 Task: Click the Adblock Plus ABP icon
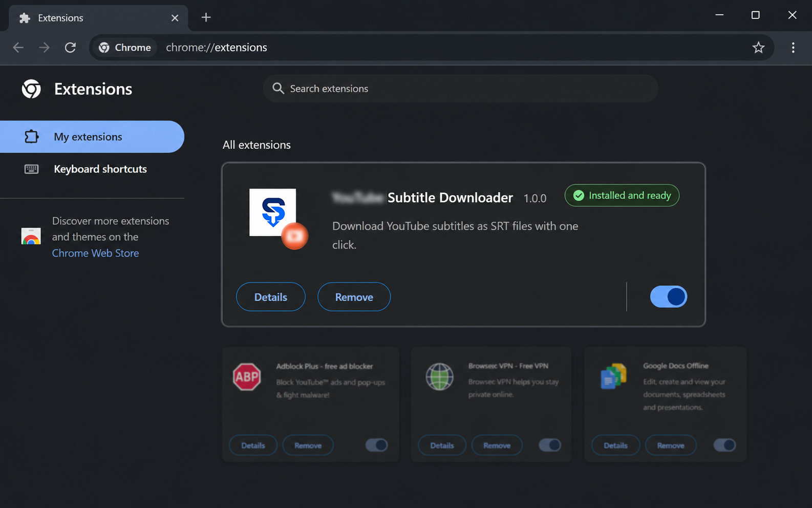pyautogui.click(x=247, y=377)
